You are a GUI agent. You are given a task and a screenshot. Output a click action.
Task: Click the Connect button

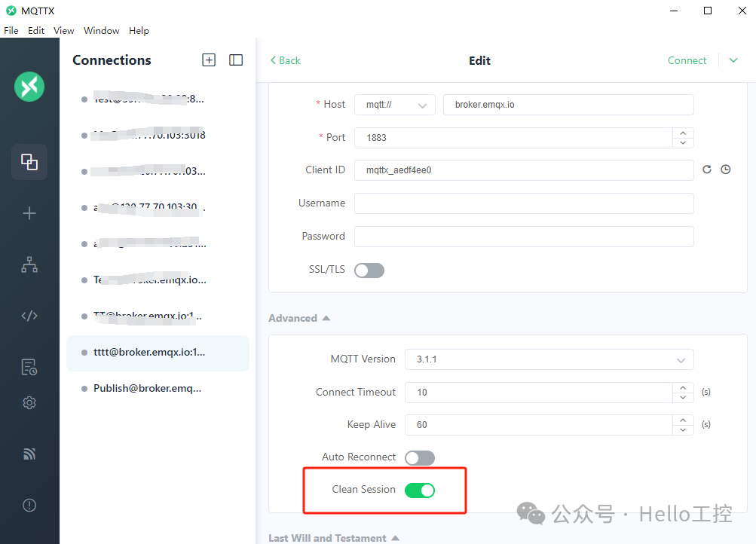pos(687,61)
